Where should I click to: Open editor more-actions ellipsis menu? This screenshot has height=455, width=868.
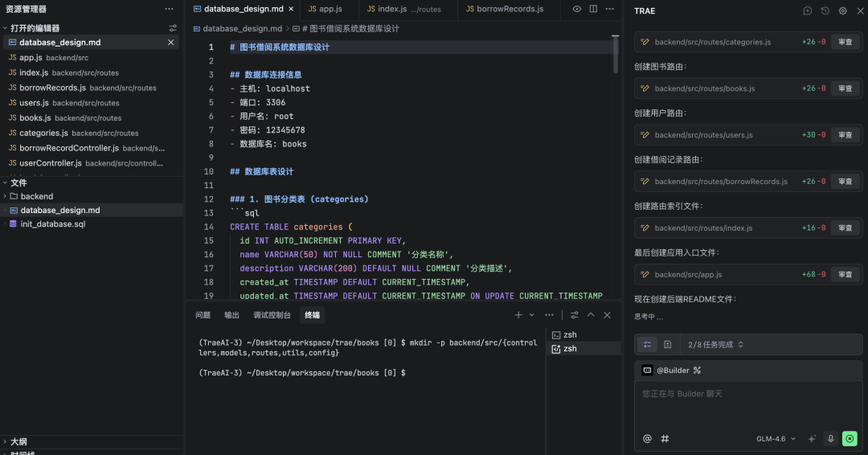(x=609, y=9)
